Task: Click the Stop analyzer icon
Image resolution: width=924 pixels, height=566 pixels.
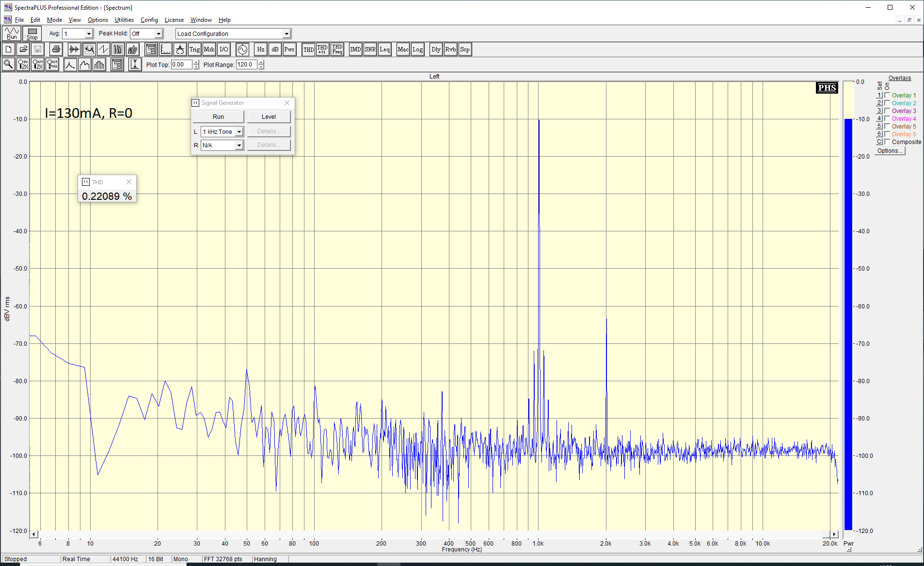Action: coord(32,33)
